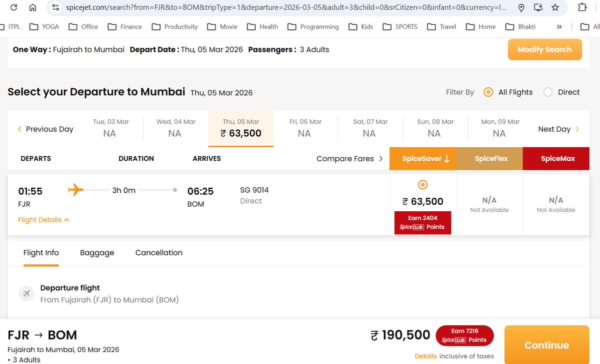The image size is (600, 364).
Task: Click the SpiceMax N/A Not Available cell
Action: pyautogui.click(x=556, y=204)
